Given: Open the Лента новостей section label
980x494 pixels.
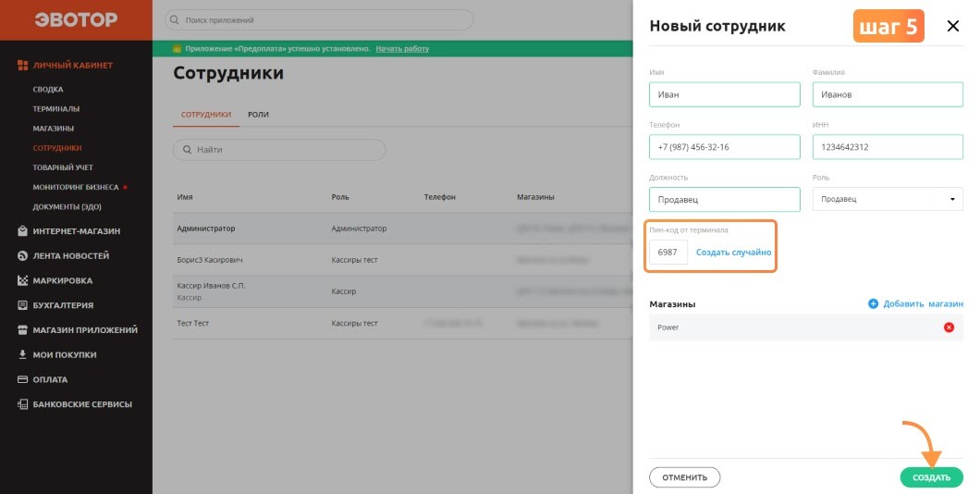Looking at the screenshot, I should tap(71, 255).
